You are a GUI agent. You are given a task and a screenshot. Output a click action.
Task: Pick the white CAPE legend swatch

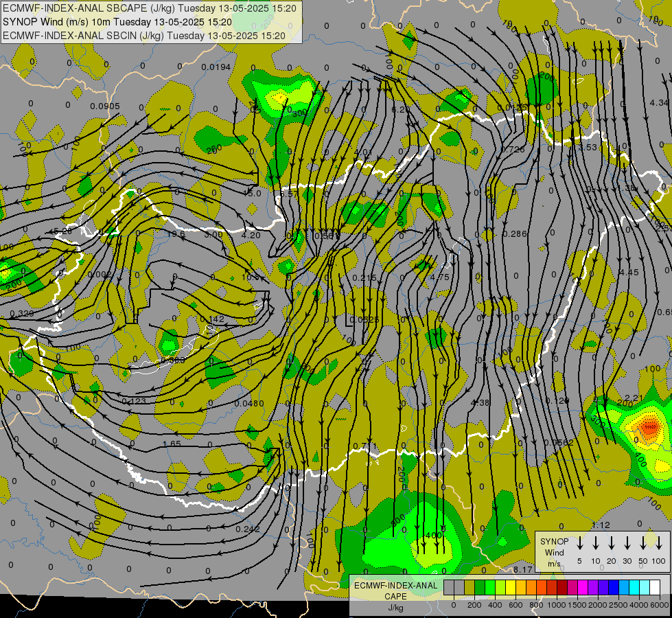point(654,588)
